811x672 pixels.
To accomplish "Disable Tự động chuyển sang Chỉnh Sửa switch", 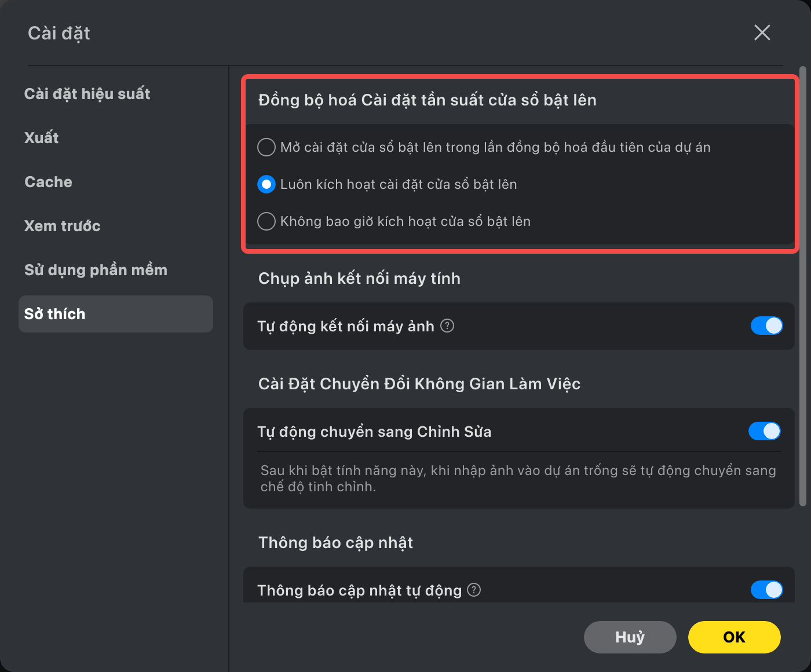I will 765,431.
